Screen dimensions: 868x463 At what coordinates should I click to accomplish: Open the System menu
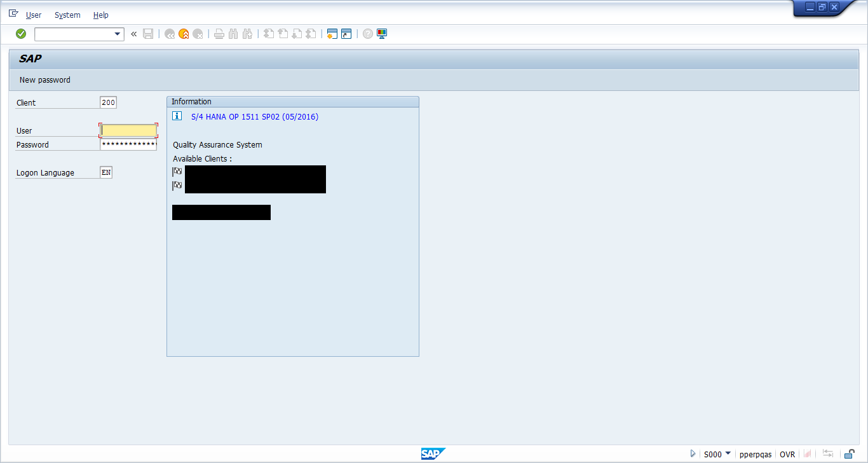click(67, 15)
